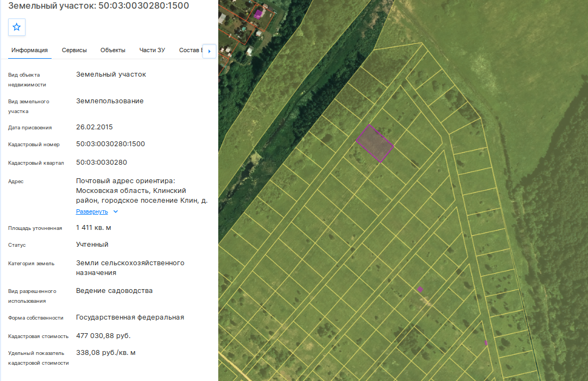Switch to the Сервисы tab

tap(74, 51)
